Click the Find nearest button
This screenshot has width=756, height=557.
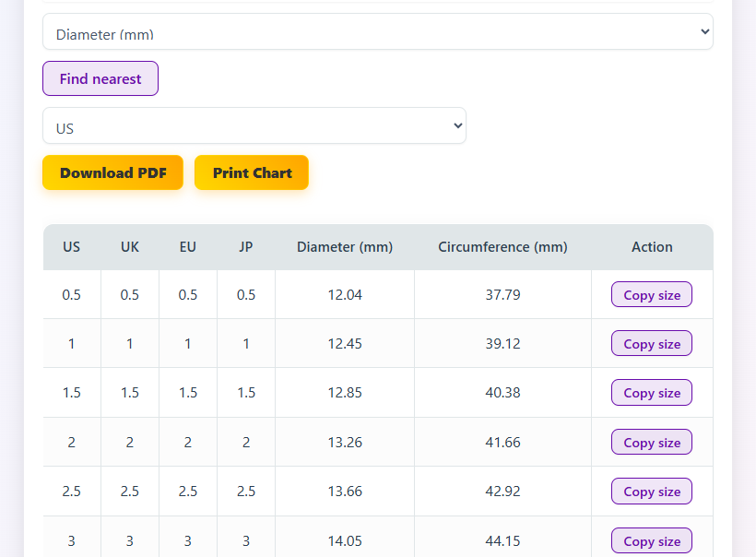click(x=100, y=78)
